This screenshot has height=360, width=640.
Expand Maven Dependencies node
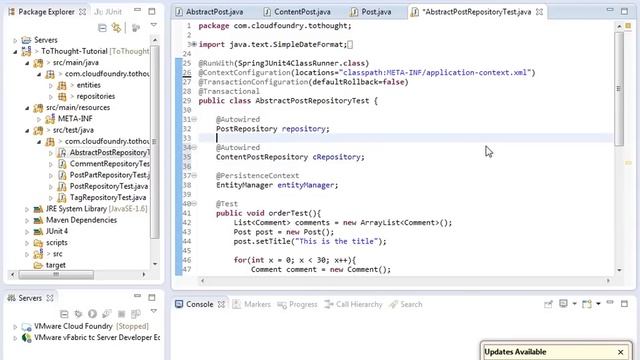(x=27, y=221)
